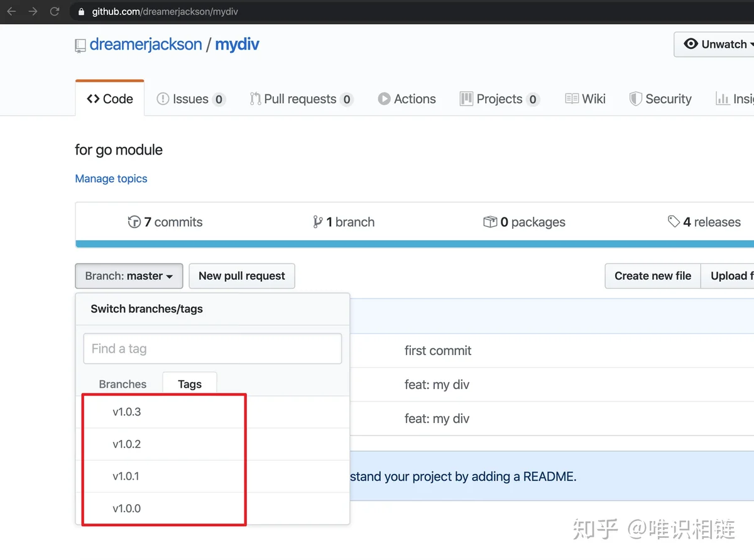Click the Create new file button
Image resolution: width=754 pixels, height=560 pixels.
[x=653, y=276]
